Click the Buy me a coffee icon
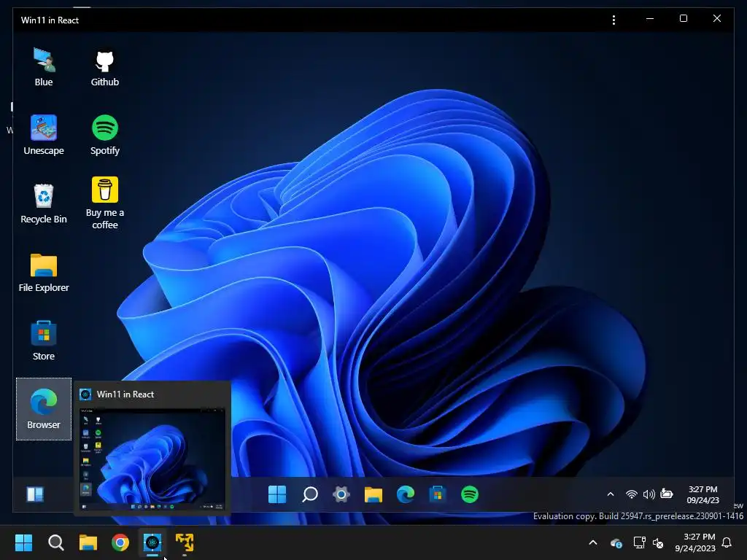 [x=105, y=203]
